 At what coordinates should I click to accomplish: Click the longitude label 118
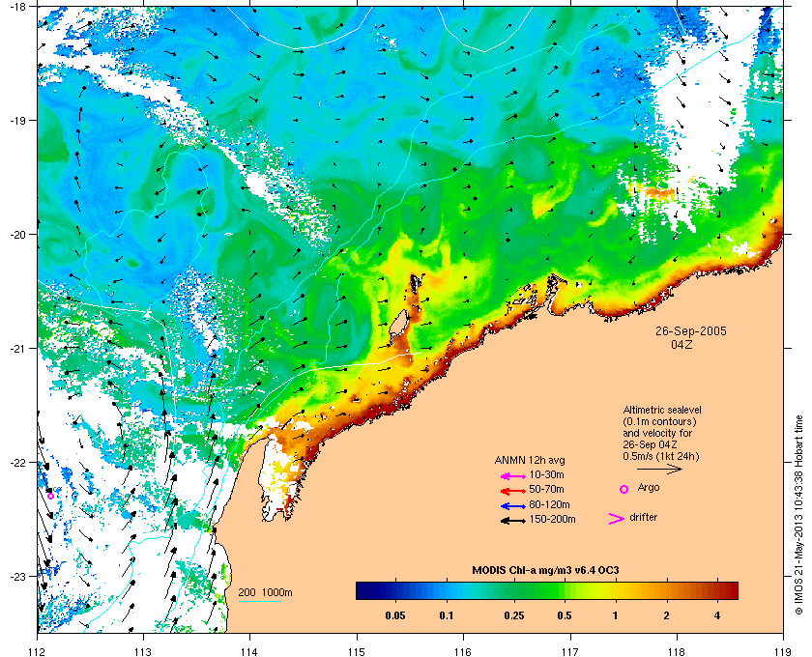[x=677, y=651]
